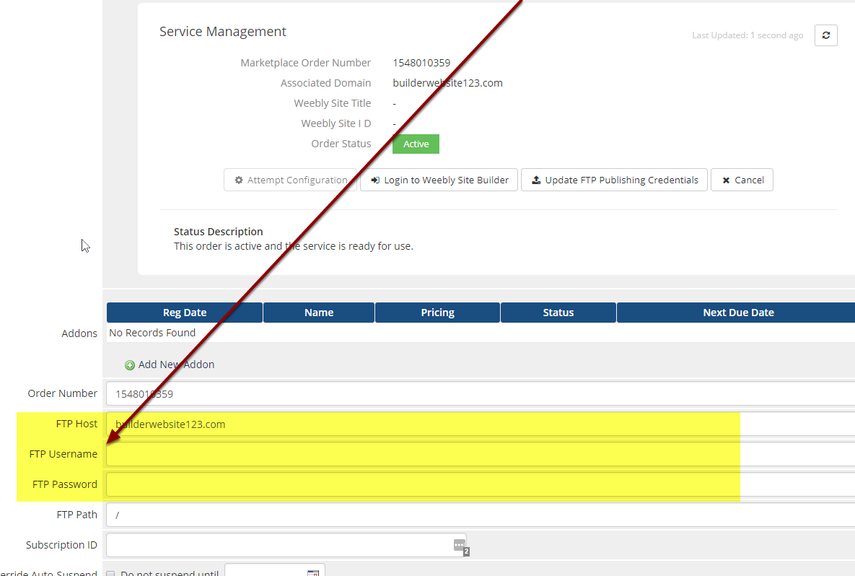Click the green plus icon for Add New Addon
Image resolution: width=855 pixels, height=576 pixels.
pos(130,365)
